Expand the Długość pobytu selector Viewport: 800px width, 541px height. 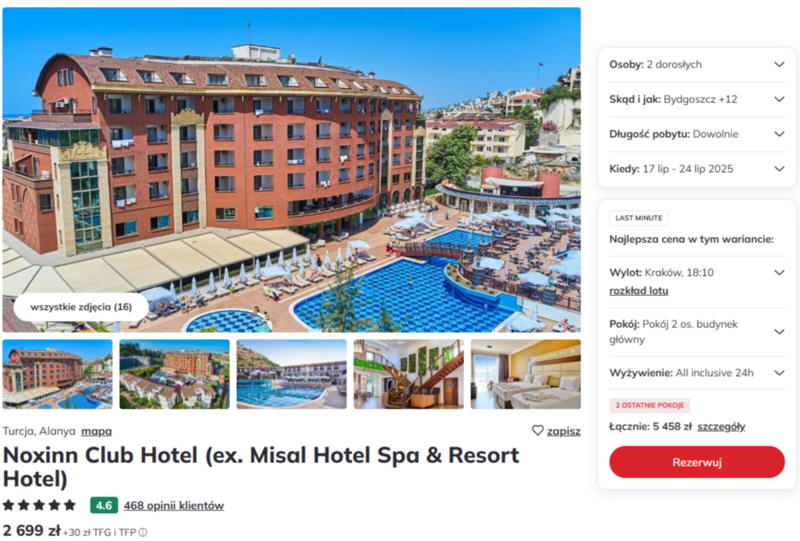[x=696, y=134]
